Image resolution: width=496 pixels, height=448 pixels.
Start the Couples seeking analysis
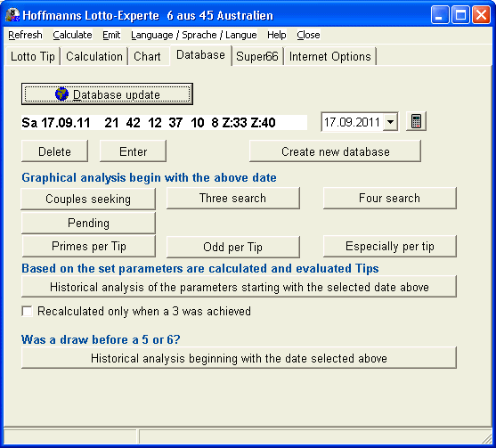pyautogui.click(x=88, y=199)
